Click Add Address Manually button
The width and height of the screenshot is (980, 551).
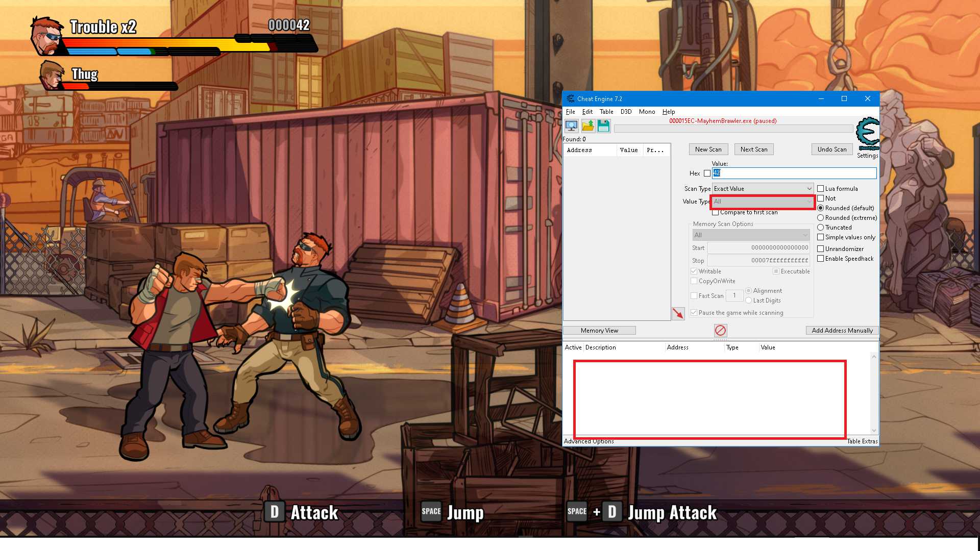coord(842,331)
